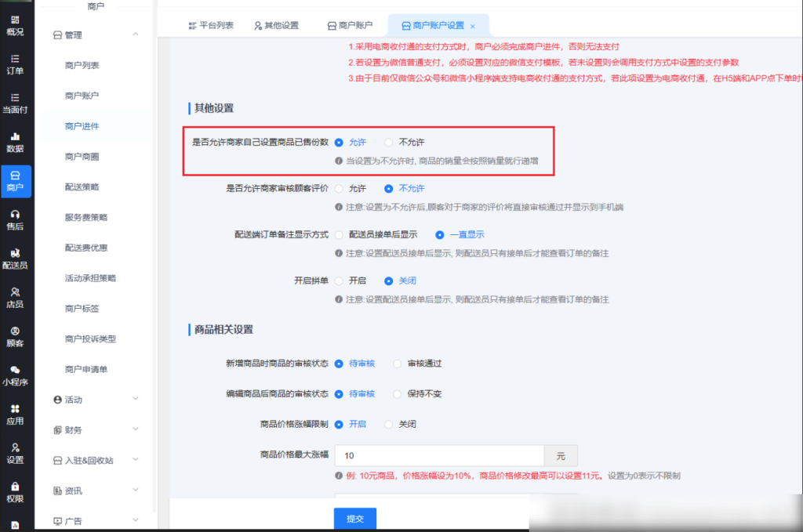The width and height of the screenshot is (803, 532).
Task: Enable 开启 radio for 开启拼单
Action: [x=339, y=280]
